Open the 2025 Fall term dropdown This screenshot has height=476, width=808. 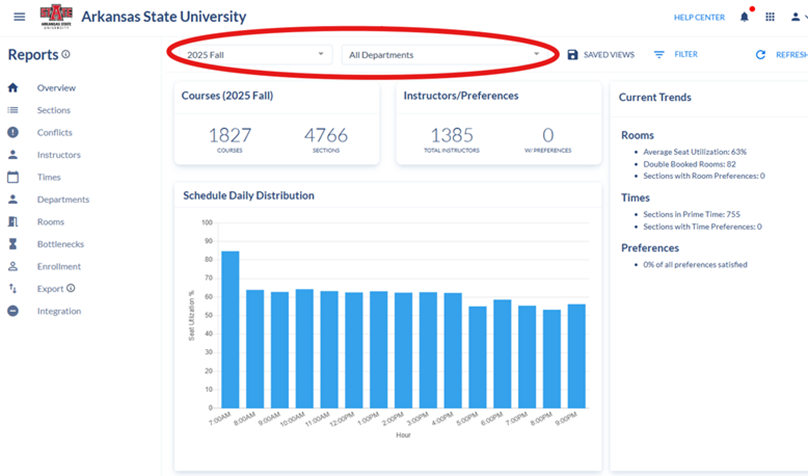click(x=256, y=55)
